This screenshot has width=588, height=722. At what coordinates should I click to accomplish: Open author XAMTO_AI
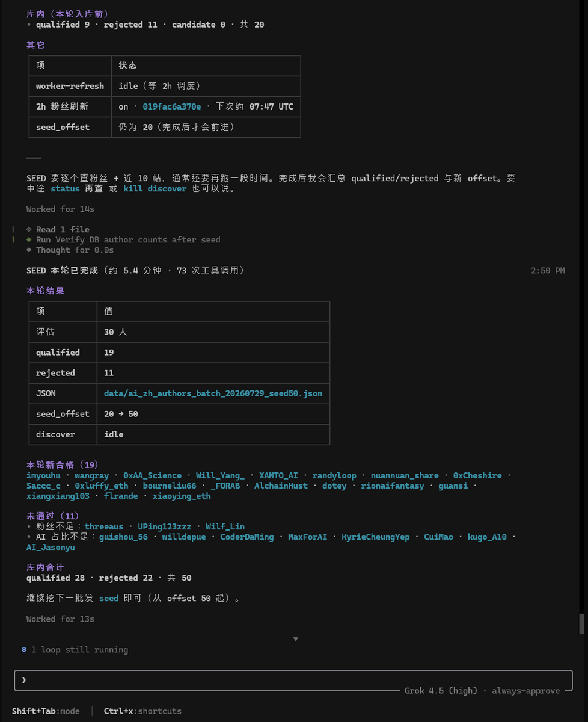point(278,475)
